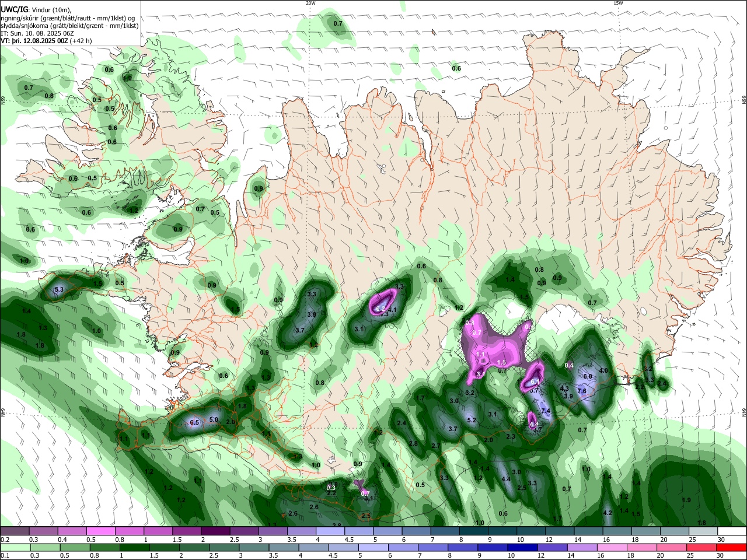This screenshot has height=560, width=747.
Task: Click the upper legend swatch between 0.5 and 0.8
Action: [x=100, y=531]
